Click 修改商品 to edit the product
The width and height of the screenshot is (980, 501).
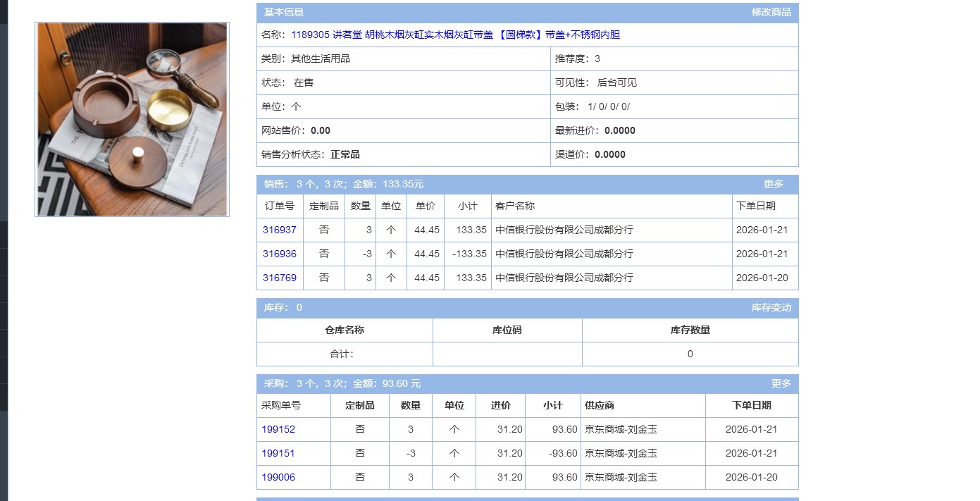pyautogui.click(x=771, y=12)
